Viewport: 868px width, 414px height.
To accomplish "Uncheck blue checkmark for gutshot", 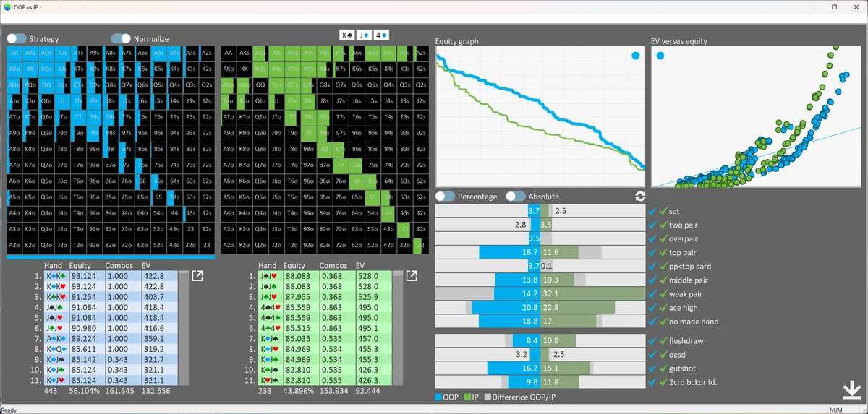I will tap(652, 368).
